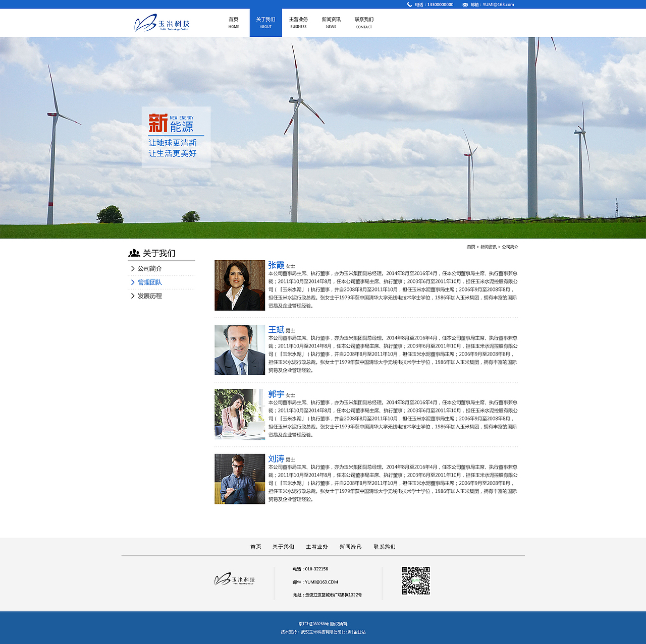Click the email envelope icon in top bar
This screenshot has width=646, height=644.
coord(465,5)
